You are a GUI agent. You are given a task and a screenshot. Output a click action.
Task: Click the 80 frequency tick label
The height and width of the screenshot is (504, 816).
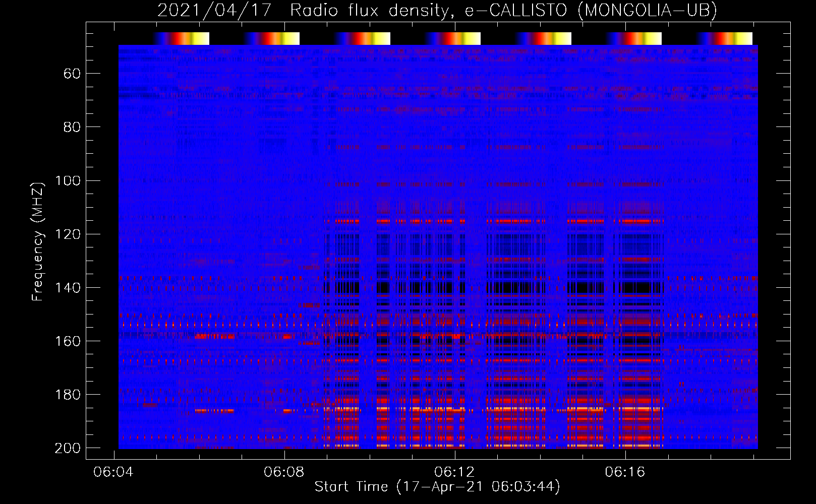click(72, 127)
